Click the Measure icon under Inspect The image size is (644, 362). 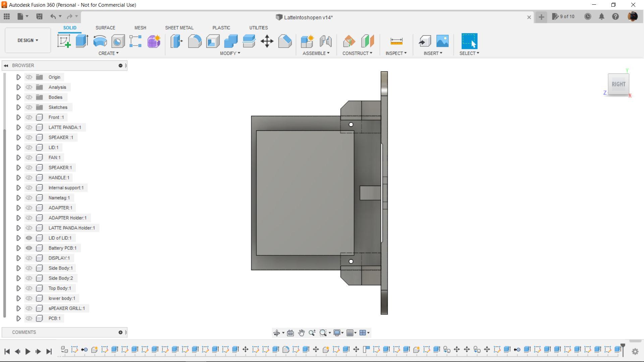coord(396,41)
